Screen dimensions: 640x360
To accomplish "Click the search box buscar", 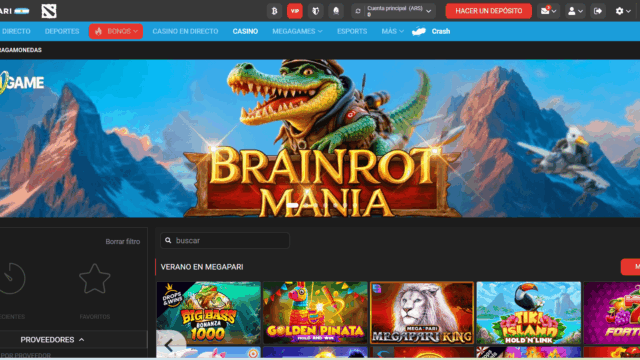I will pos(225,241).
